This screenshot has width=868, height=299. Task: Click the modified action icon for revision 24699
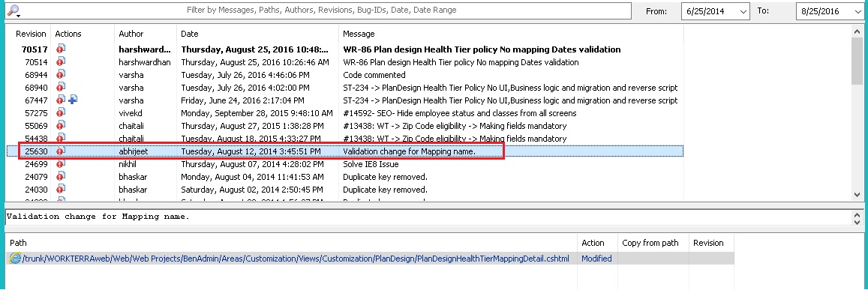pyautogui.click(x=61, y=163)
